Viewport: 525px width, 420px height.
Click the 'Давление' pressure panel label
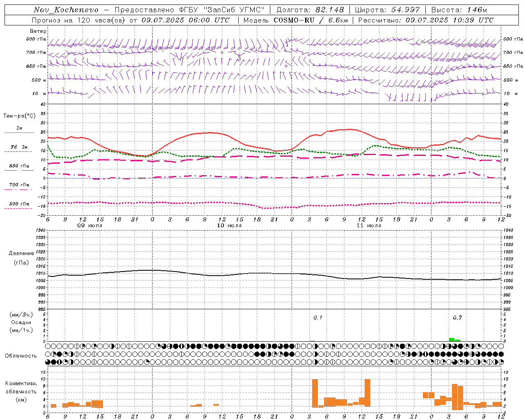21,253
